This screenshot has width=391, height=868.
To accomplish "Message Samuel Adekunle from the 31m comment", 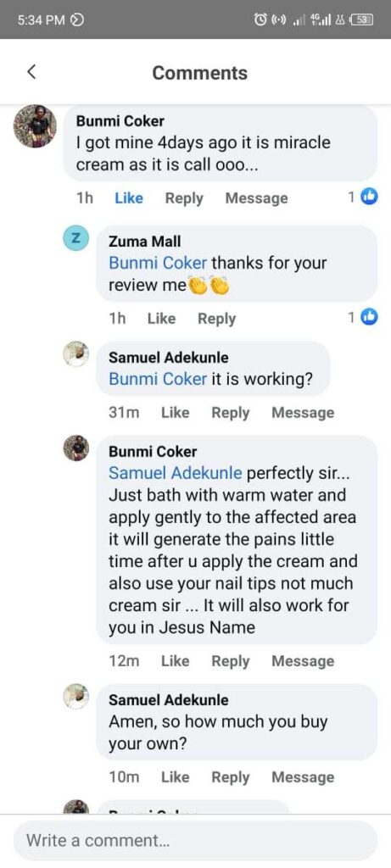I will pyautogui.click(x=303, y=413).
